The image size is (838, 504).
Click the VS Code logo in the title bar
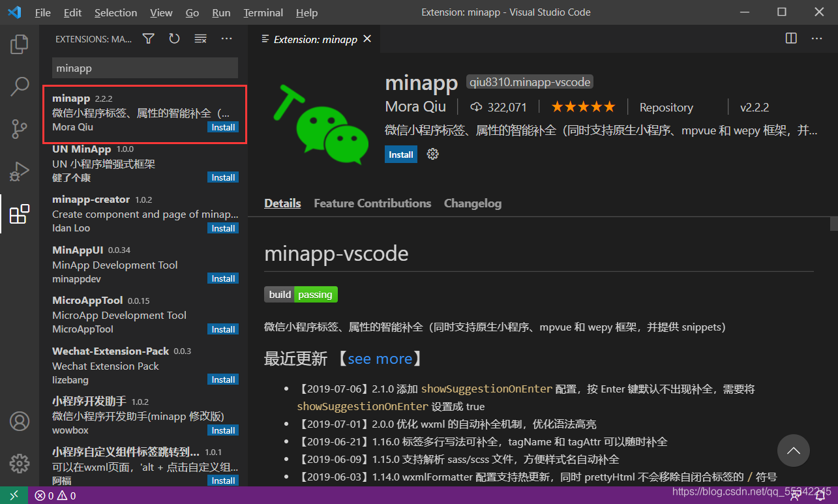click(14, 12)
